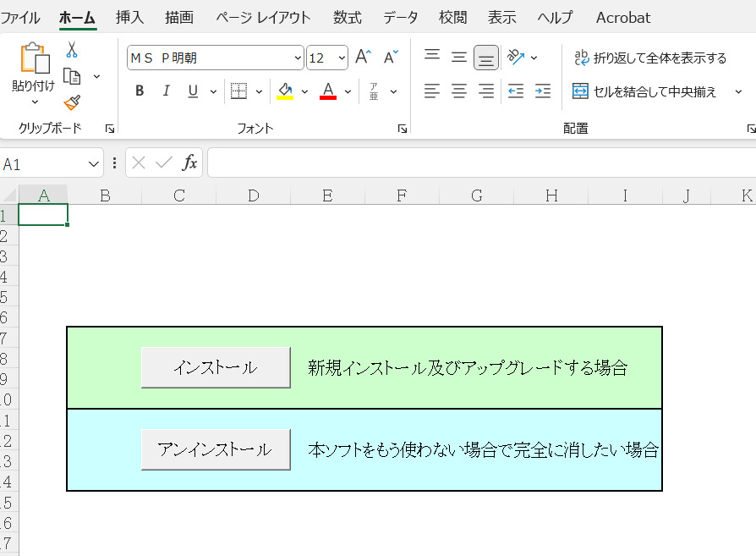
Task: Click the Copy icon in clipboard group
Action: tap(72, 77)
